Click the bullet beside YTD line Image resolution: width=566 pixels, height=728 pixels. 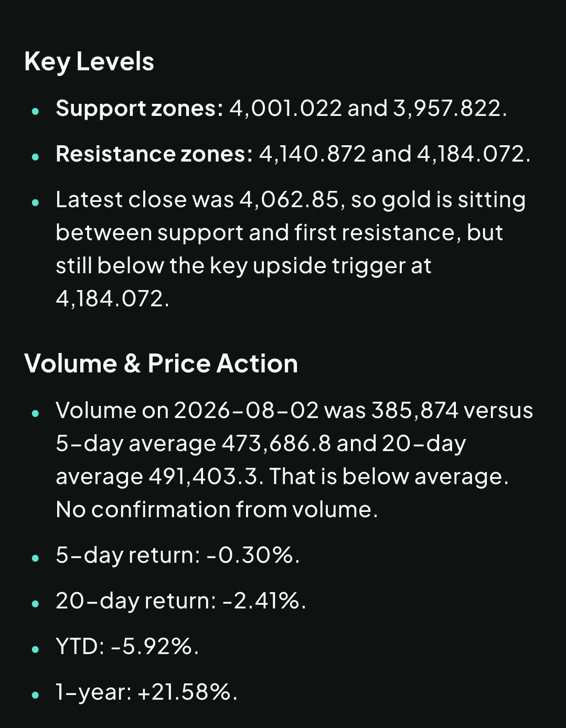[x=35, y=649]
